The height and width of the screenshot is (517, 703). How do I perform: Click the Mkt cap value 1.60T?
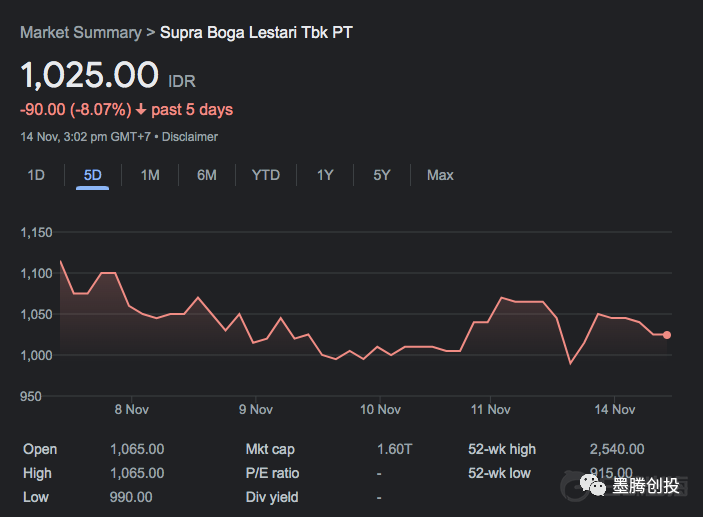[393, 449]
